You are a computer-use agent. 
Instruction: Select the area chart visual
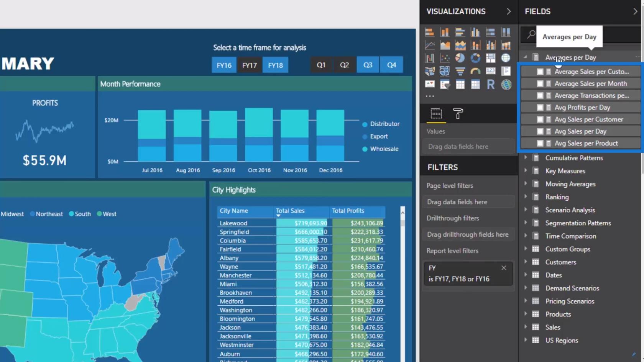tap(445, 45)
